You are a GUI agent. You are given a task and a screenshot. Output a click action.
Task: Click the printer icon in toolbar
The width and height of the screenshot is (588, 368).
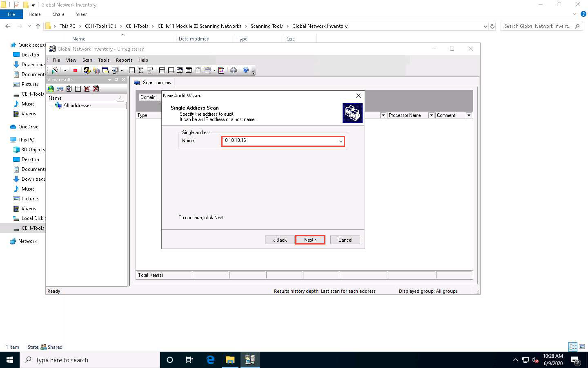pos(234,70)
